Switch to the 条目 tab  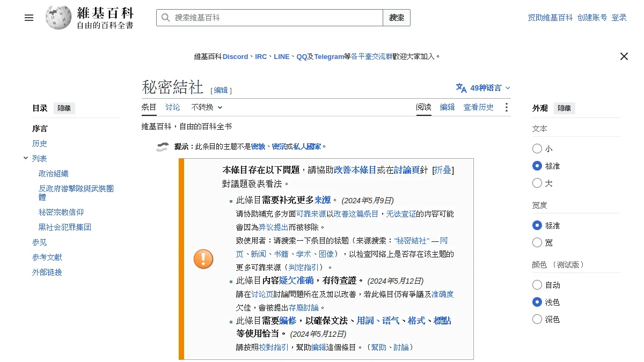149,107
